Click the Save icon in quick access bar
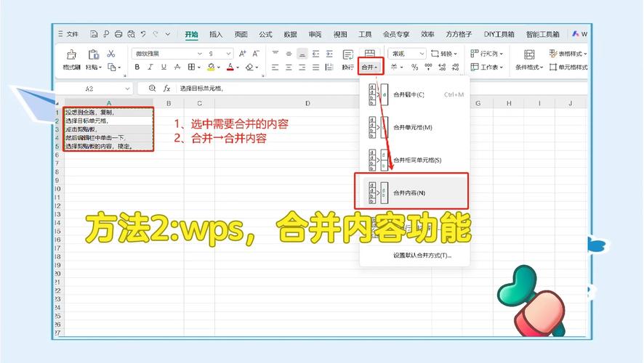Screen dimensions: 644x363 94,34
